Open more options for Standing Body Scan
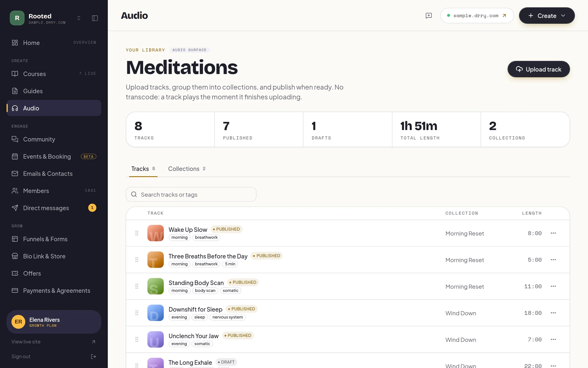Screen dimensions: 588x368 coord(553,286)
